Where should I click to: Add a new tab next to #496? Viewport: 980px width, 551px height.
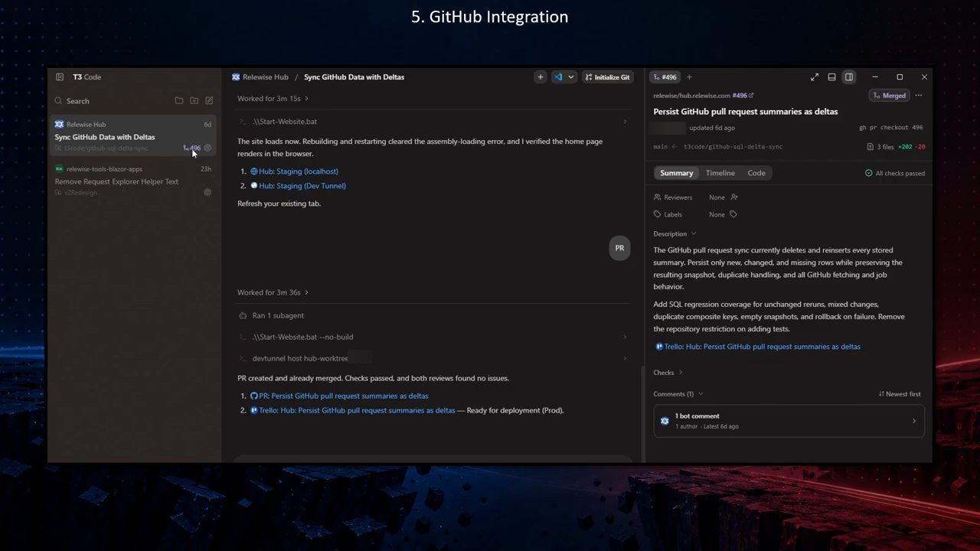point(689,77)
